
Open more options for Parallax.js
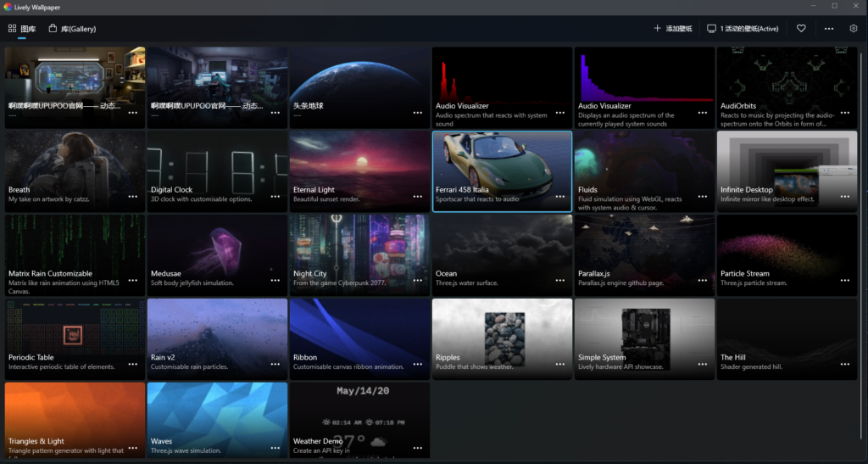click(703, 280)
